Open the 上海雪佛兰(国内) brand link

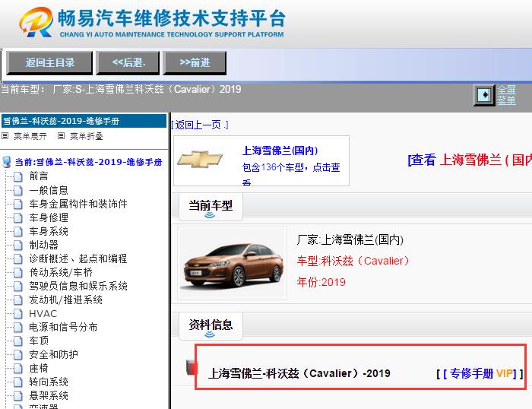click(x=280, y=151)
